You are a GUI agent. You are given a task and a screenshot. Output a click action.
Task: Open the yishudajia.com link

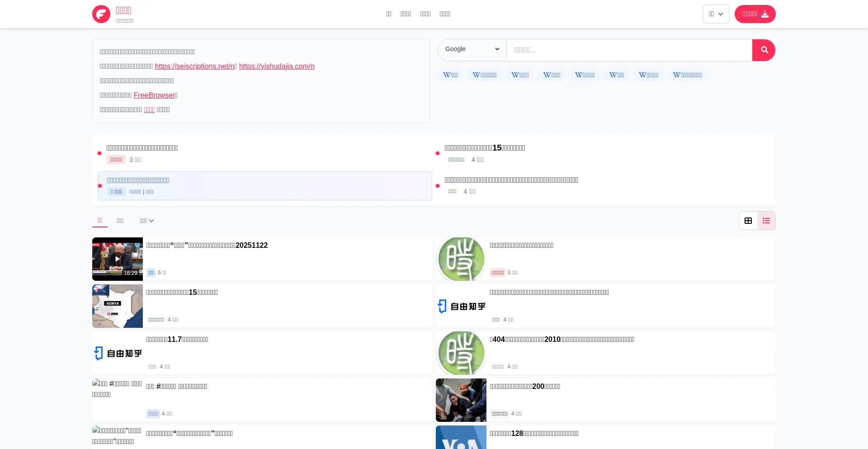click(276, 66)
